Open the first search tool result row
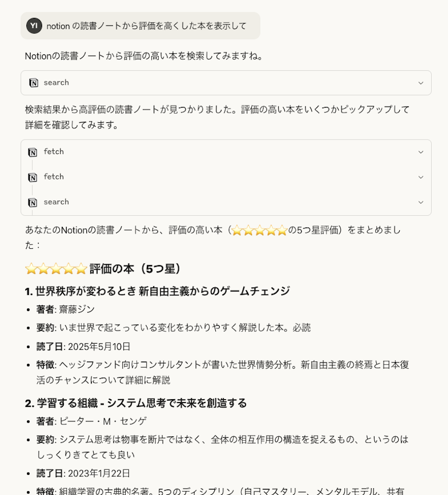The width and height of the screenshot is (448, 495). [226, 83]
